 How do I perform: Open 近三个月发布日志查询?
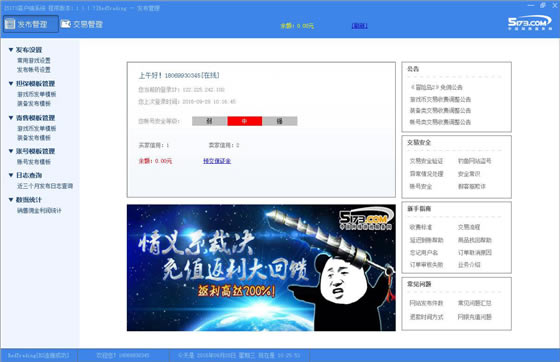point(45,186)
